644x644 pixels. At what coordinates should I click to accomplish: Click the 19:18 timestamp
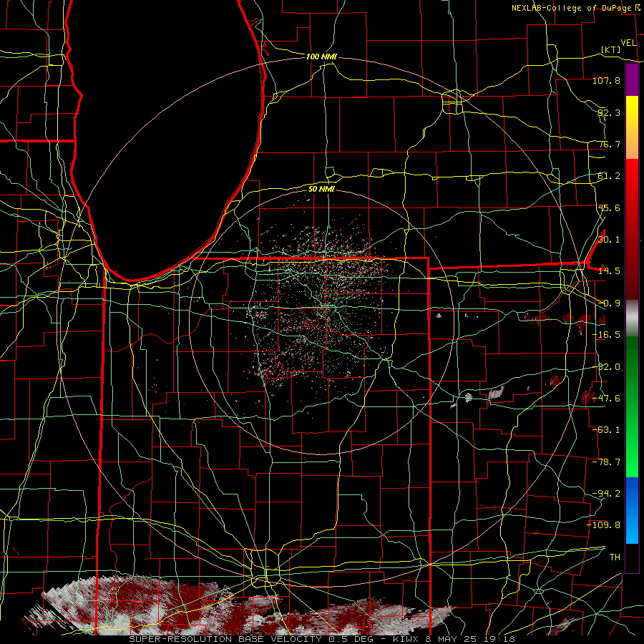pos(499,639)
